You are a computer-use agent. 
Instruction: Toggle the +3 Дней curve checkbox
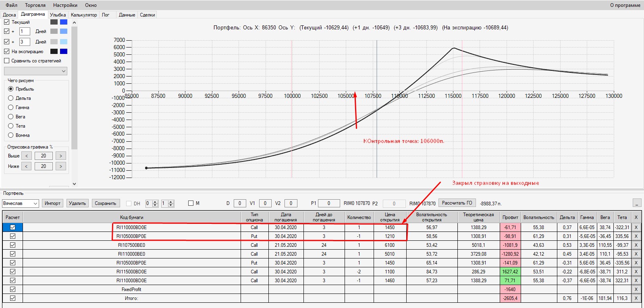[6, 42]
